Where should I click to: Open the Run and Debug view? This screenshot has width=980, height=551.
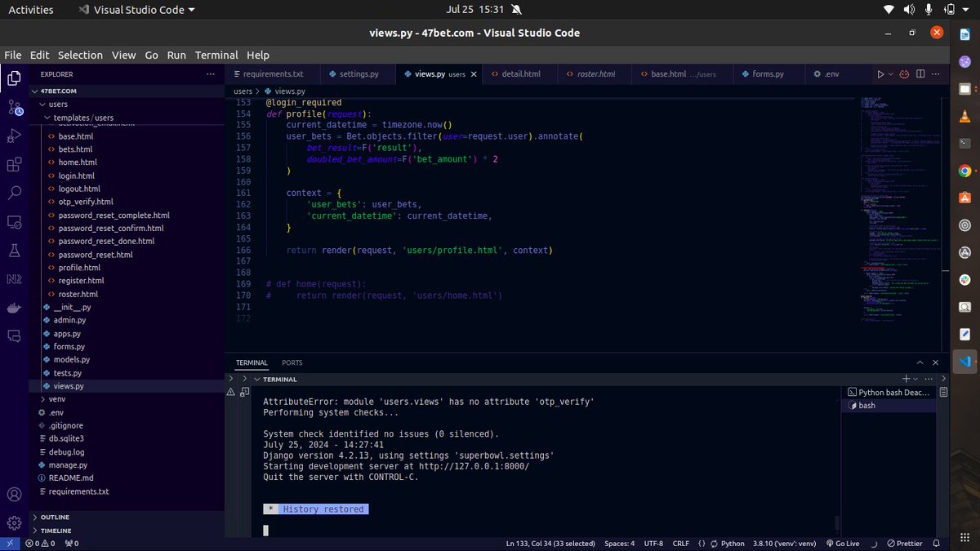(14, 136)
